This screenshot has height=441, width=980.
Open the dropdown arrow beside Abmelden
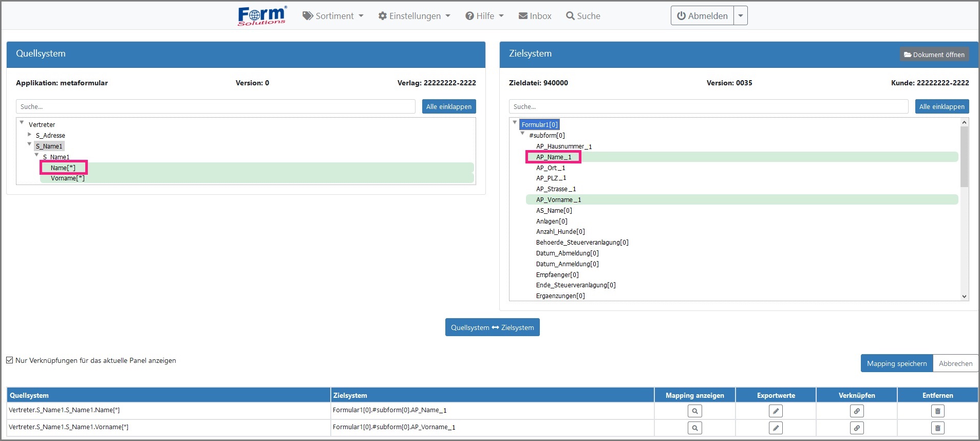click(740, 16)
